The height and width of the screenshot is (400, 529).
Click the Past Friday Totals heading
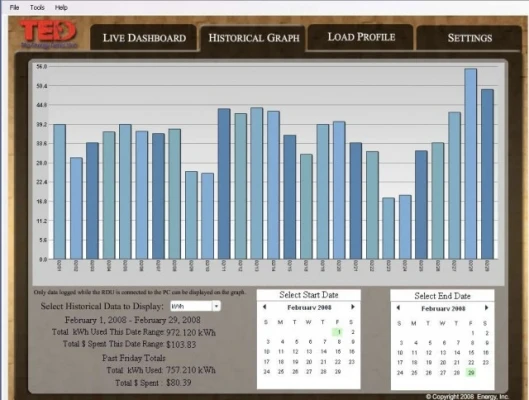point(134,358)
